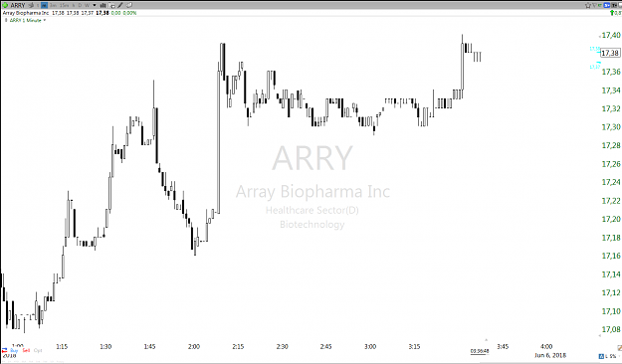Click the Jun 6, 2018 date label

click(x=550, y=355)
